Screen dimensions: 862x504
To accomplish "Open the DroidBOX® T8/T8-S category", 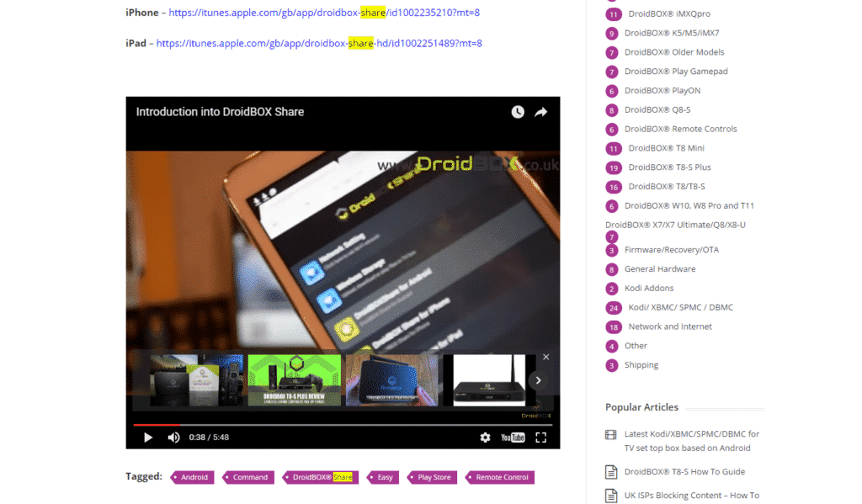I will (x=667, y=187).
